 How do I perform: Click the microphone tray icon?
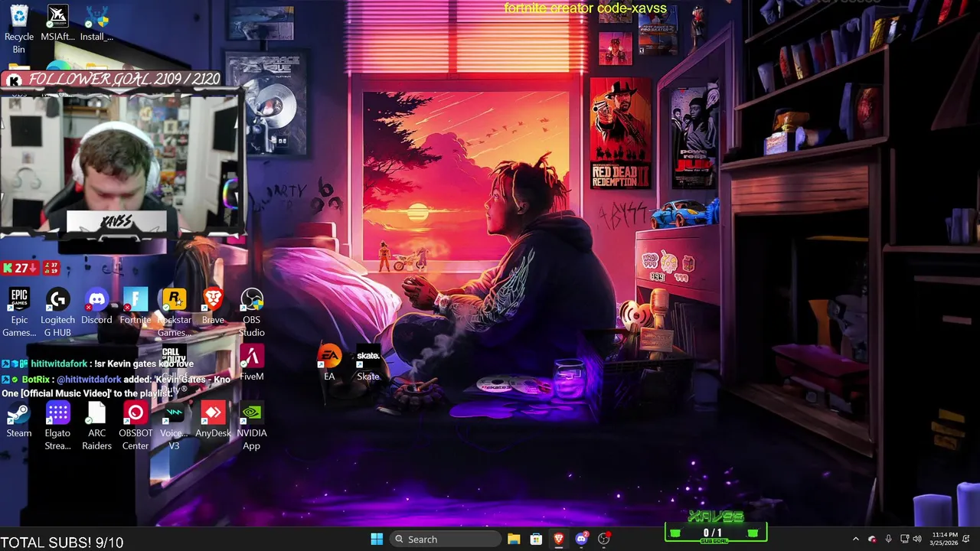pyautogui.click(x=888, y=540)
